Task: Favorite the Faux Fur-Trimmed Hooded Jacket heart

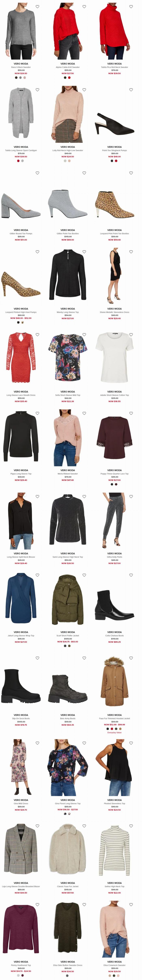Action: tap(131, 658)
